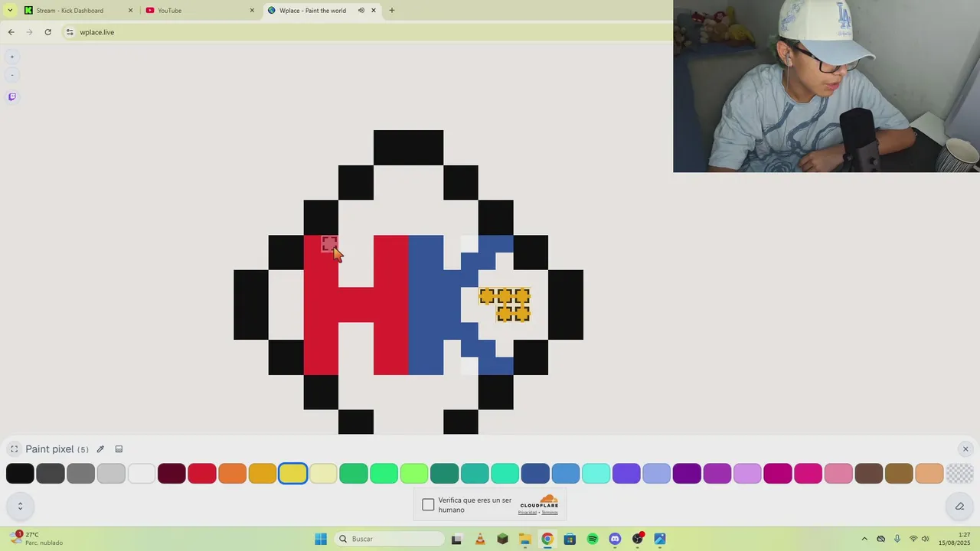Screen dimensions: 980x551
Task: Click the wplace.live address bar
Action: pos(367,32)
